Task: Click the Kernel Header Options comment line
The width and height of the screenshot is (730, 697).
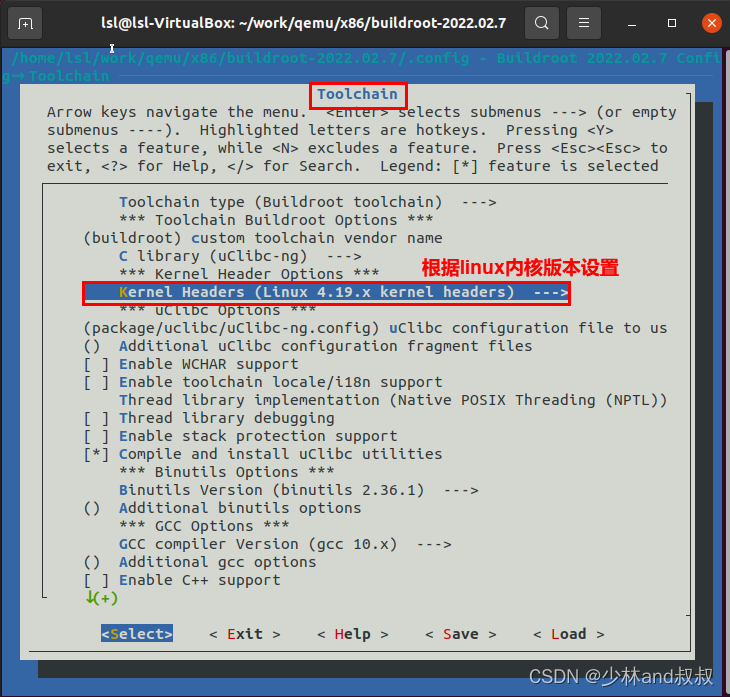Action: 249,274
